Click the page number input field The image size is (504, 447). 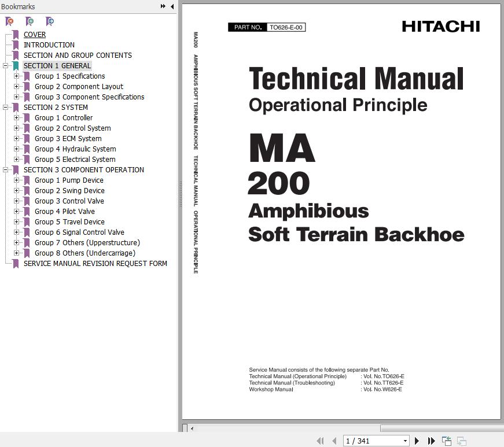click(371, 441)
